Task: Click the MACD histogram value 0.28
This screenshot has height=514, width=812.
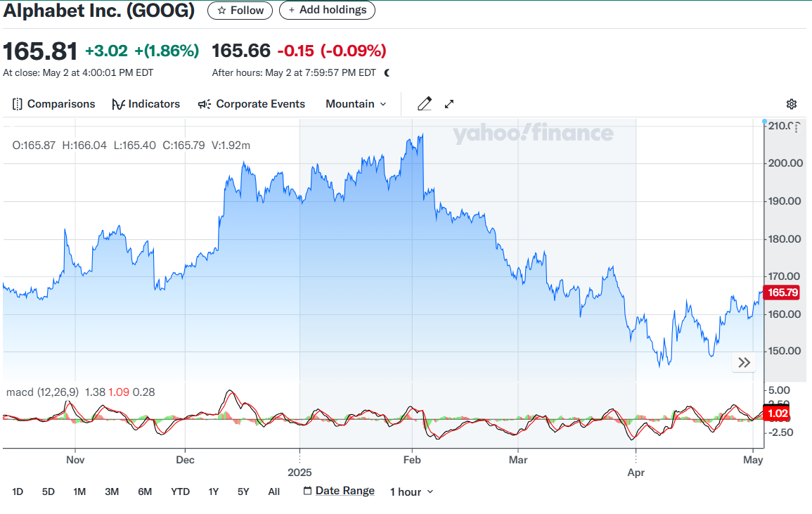Action: [144, 392]
